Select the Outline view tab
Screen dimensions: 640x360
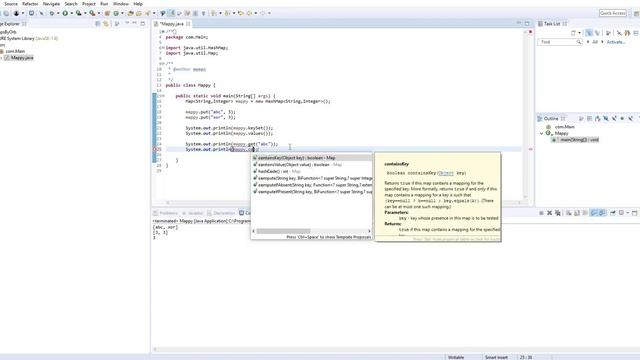(x=551, y=119)
